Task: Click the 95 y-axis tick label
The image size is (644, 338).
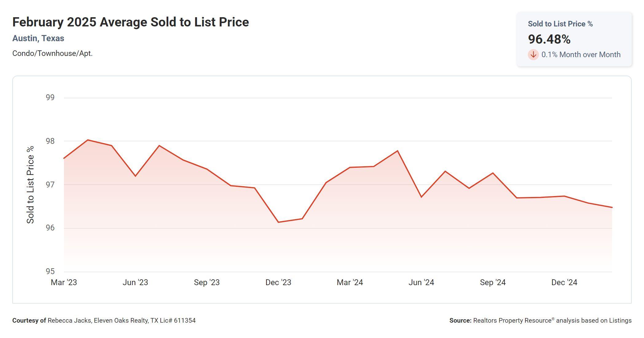Action: pyautogui.click(x=50, y=271)
